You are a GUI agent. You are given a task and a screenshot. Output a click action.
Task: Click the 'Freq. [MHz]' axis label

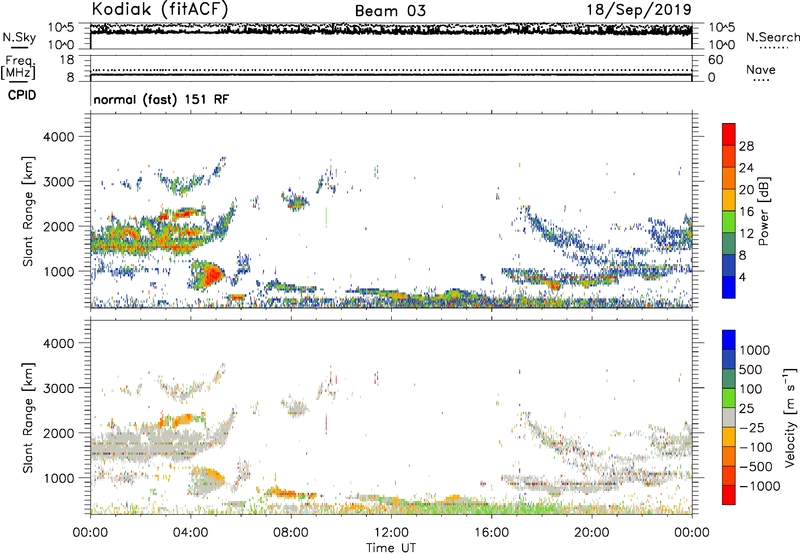(x=18, y=68)
